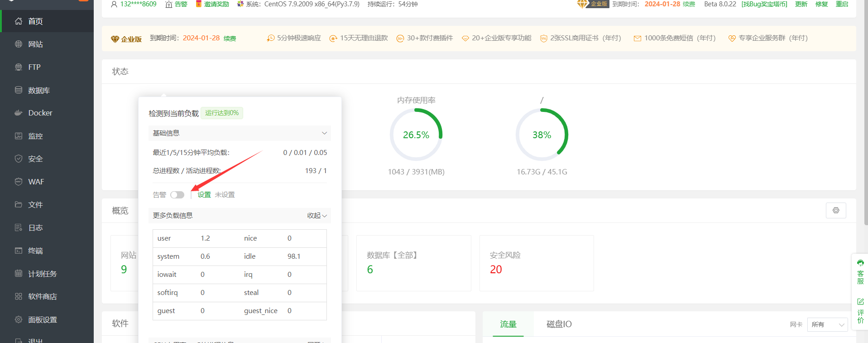
Task: Open the 数据库 database stack icon
Action: click(x=19, y=90)
